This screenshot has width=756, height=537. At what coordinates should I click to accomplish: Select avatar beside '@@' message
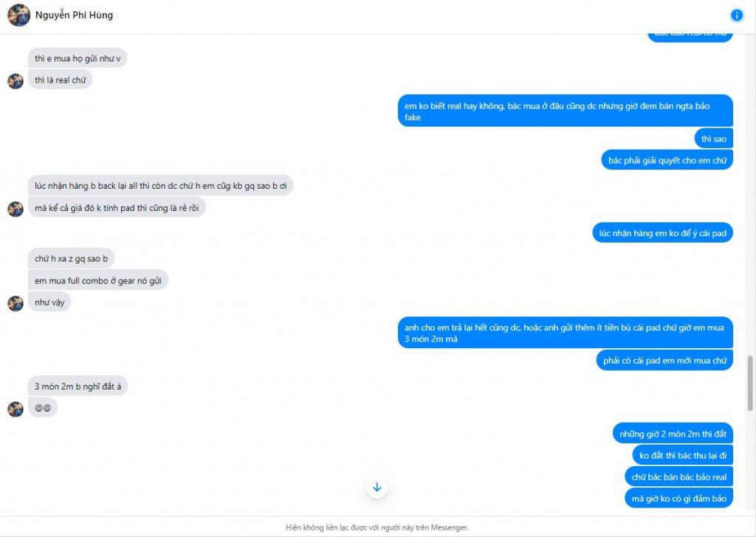[x=16, y=409]
